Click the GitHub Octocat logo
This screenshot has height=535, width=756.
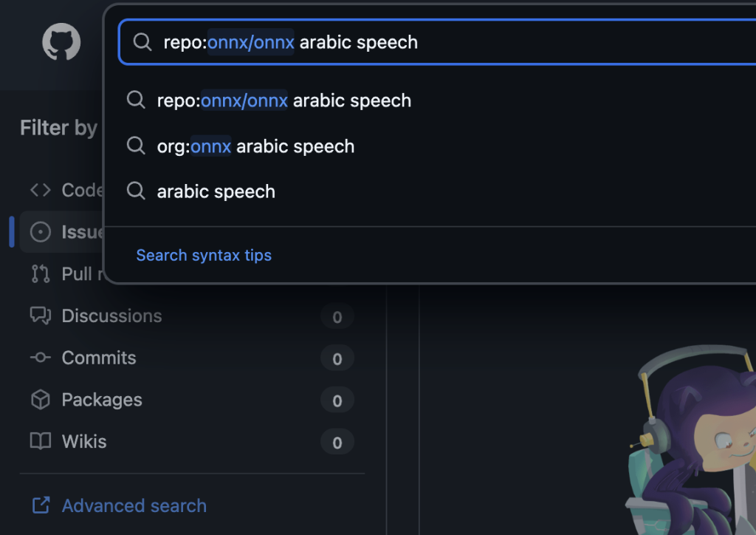point(61,42)
